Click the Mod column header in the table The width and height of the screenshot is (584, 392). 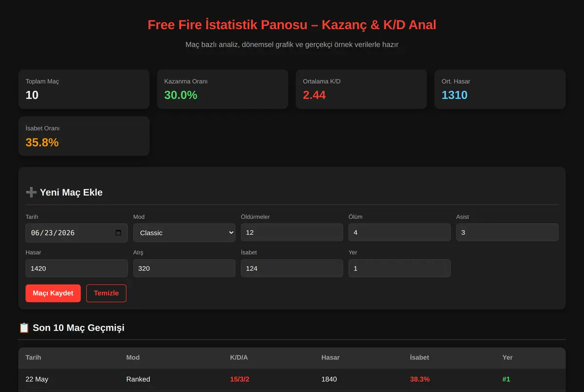tap(133, 357)
